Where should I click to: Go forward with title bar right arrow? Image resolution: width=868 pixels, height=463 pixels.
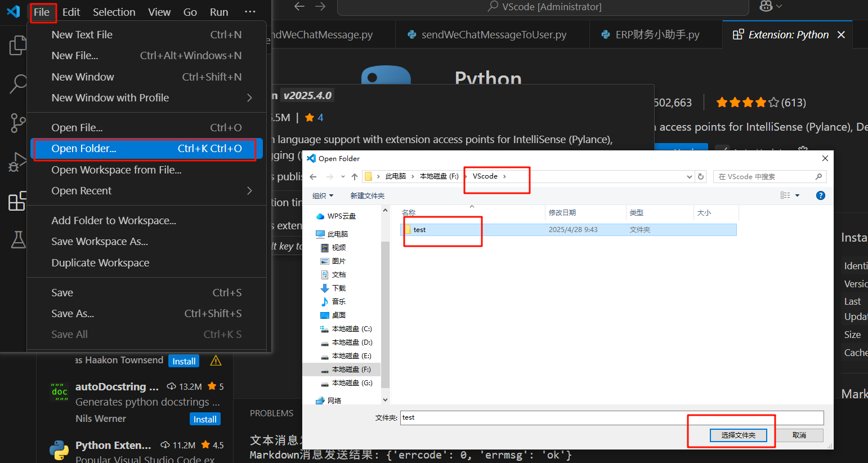tap(320, 6)
